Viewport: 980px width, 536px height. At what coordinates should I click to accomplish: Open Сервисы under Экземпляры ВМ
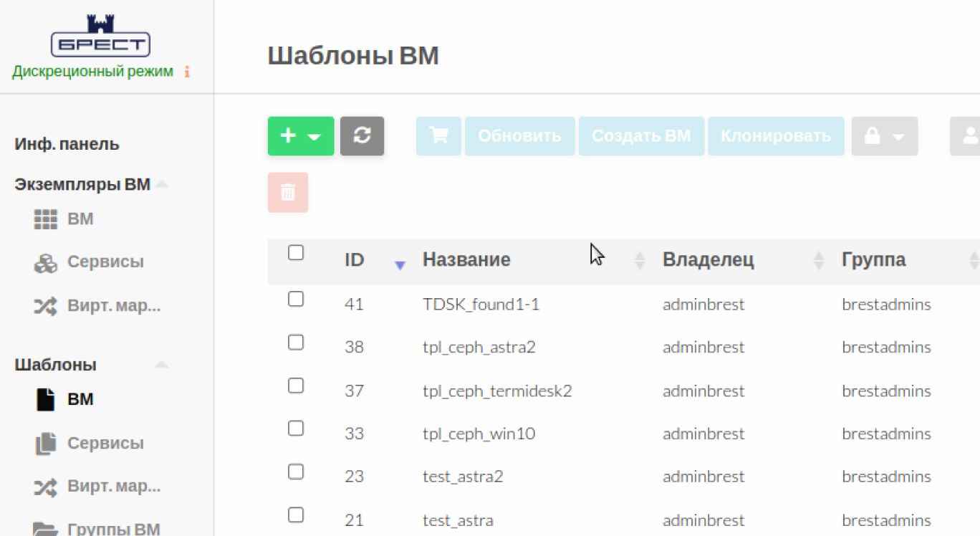105,262
